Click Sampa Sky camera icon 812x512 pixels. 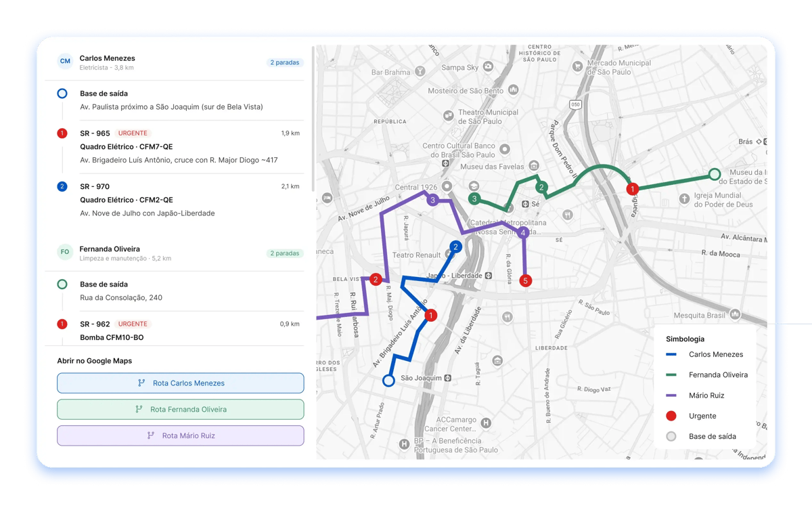point(488,67)
